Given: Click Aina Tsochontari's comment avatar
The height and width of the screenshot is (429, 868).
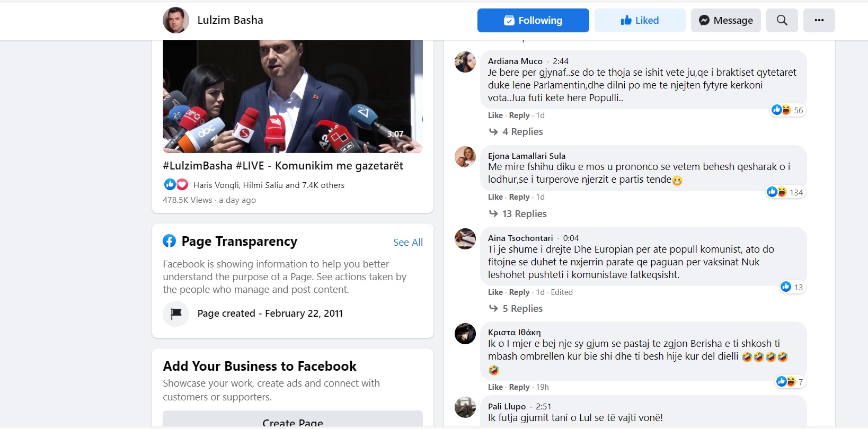Looking at the screenshot, I should pyautogui.click(x=465, y=239).
